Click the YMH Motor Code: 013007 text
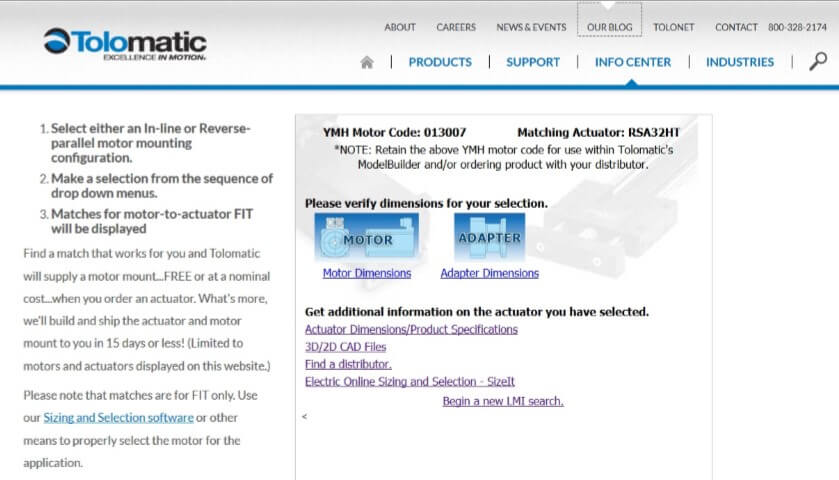This screenshot has width=839, height=480. tap(394, 132)
